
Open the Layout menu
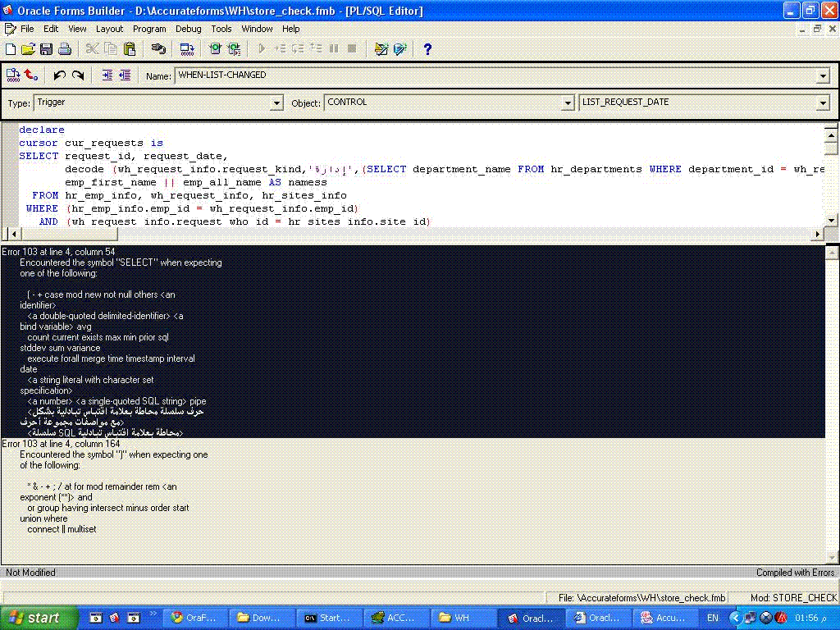[109, 29]
